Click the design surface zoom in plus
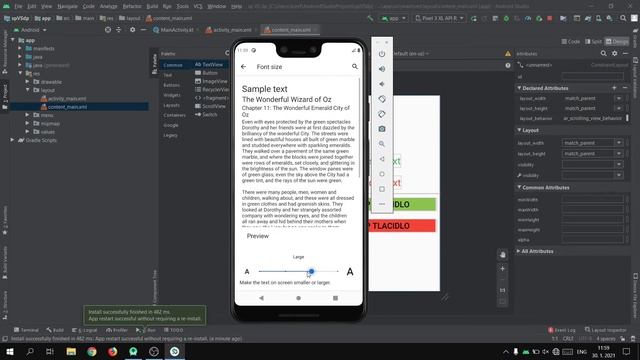Image resolution: width=640 pixels, height=360 pixels. [x=502, y=269]
